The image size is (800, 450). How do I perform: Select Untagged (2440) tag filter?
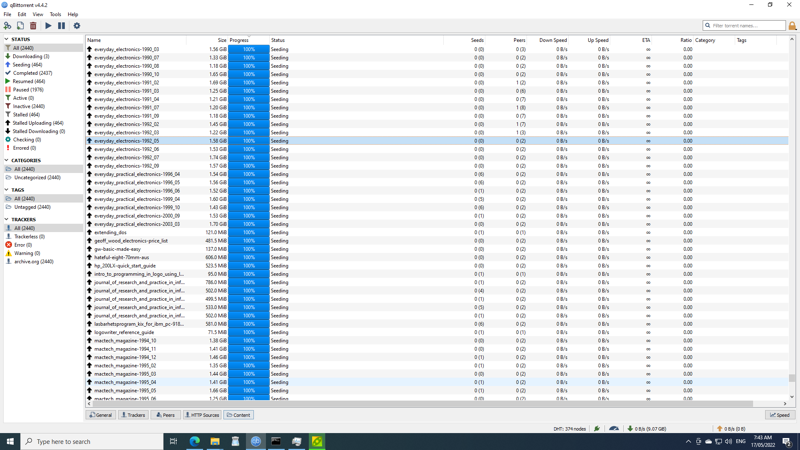click(32, 207)
